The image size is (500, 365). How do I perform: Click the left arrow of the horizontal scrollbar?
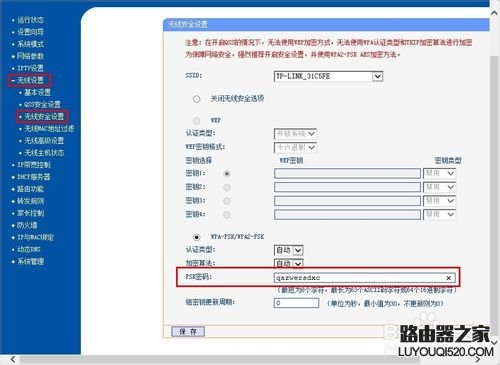pyautogui.click(x=13, y=359)
